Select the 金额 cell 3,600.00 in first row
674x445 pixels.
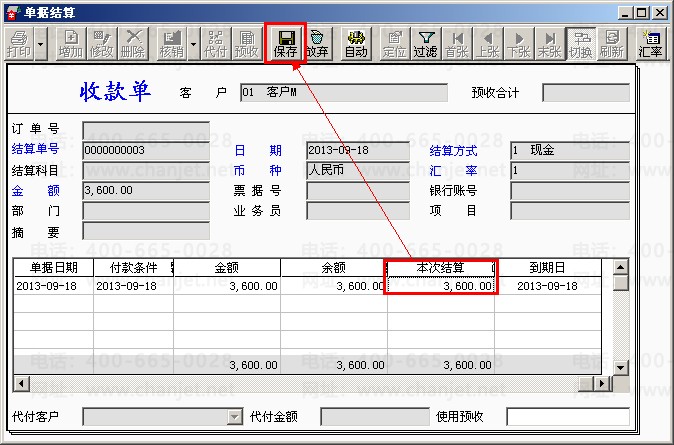pos(227,286)
